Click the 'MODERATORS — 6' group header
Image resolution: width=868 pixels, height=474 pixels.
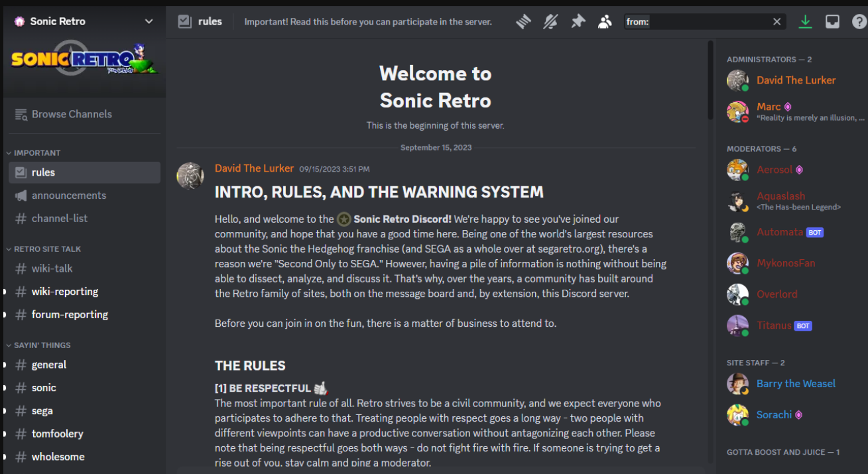761,149
